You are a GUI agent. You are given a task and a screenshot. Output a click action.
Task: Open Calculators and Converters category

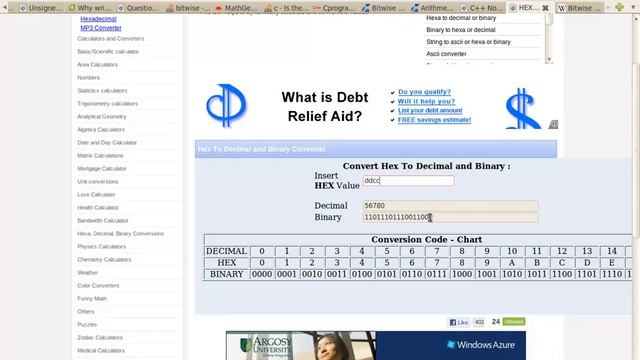coord(111,38)
